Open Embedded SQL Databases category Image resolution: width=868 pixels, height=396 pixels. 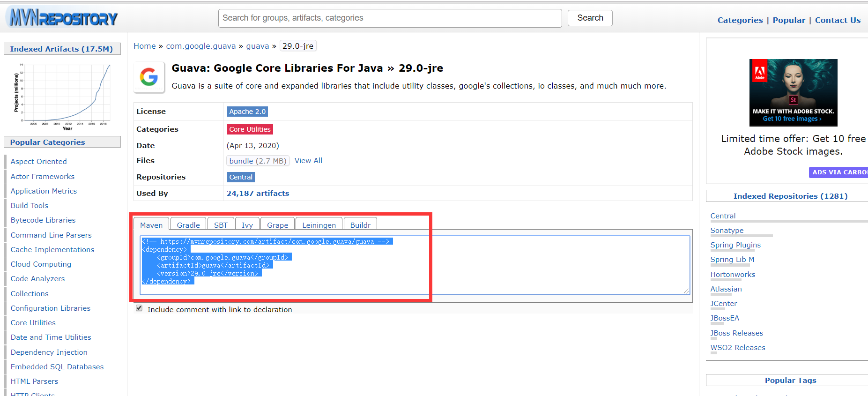(57, 367)
